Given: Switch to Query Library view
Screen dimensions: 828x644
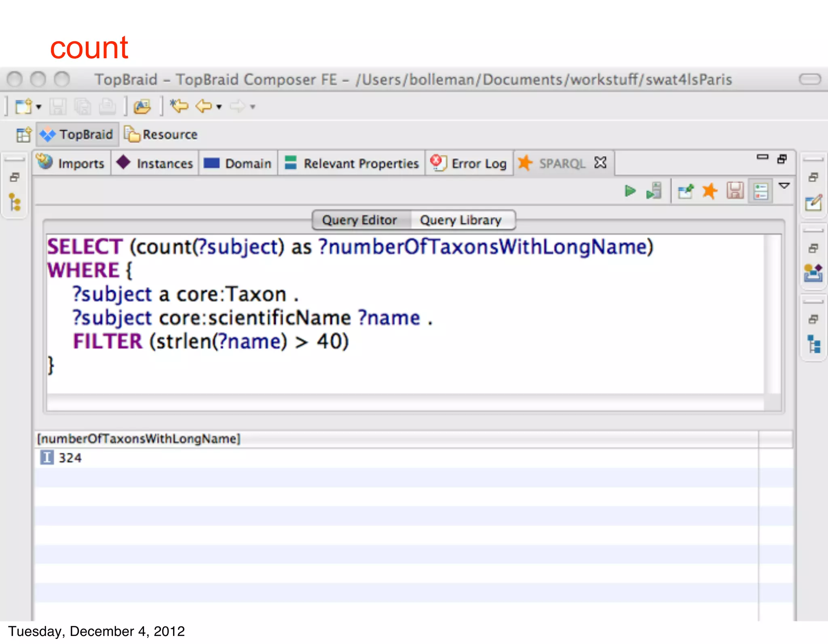Looking at the screenshot, I should [x=460, y=220].
